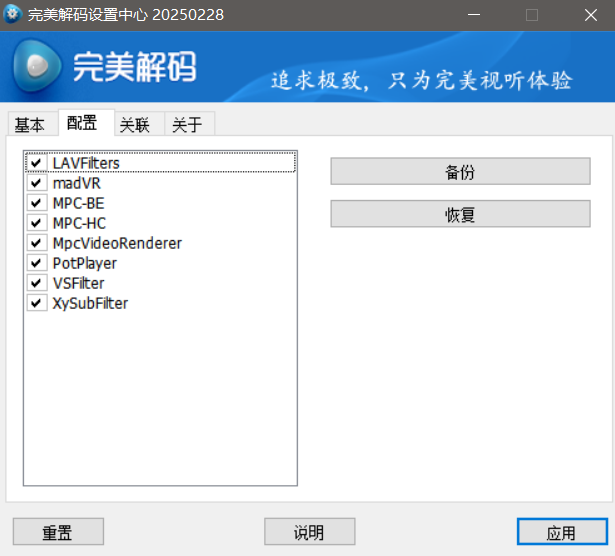
Task: Toggle the madVR checkbox
Action: click(x=36, y=183)
